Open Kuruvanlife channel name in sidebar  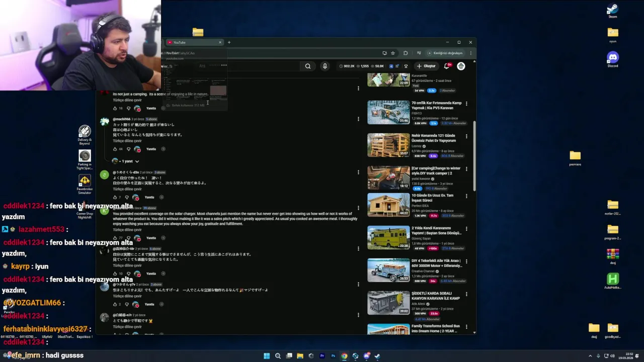coord(419,76)
